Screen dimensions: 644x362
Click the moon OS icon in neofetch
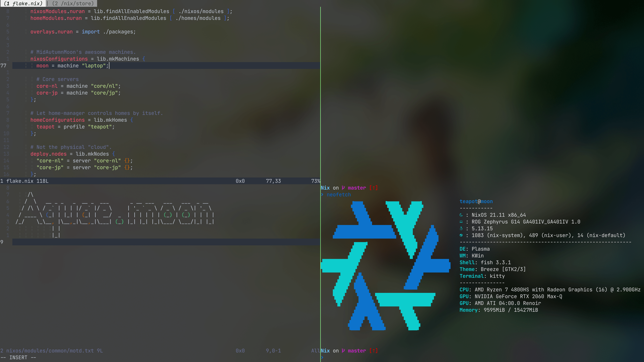(x=461, y=215)
